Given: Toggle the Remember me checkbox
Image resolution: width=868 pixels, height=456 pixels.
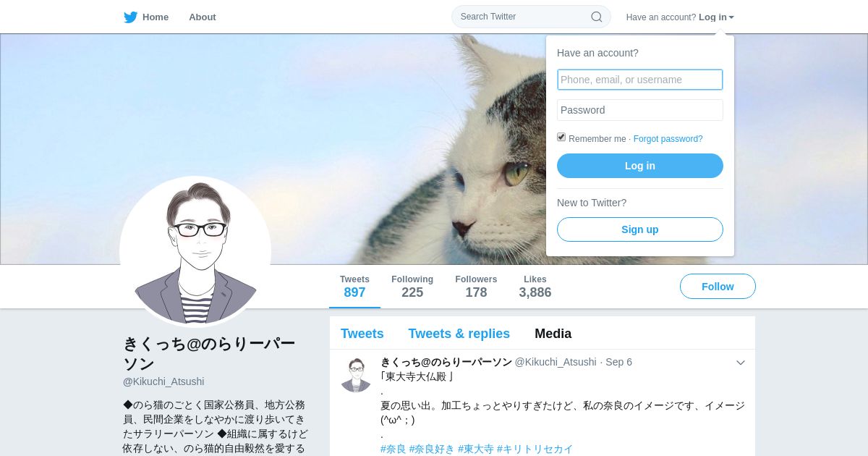Looking at the screenshot, I should pos(561,137).
